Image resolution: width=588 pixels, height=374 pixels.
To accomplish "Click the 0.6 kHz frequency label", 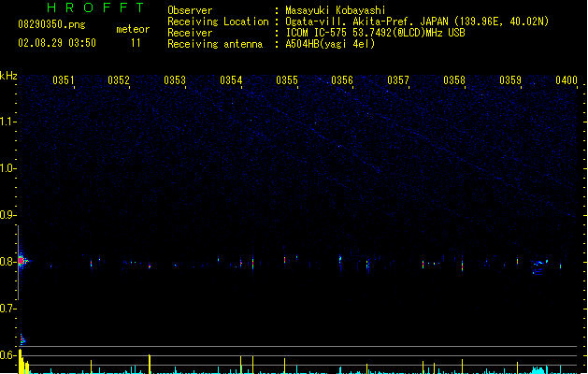I will point(7,355).
